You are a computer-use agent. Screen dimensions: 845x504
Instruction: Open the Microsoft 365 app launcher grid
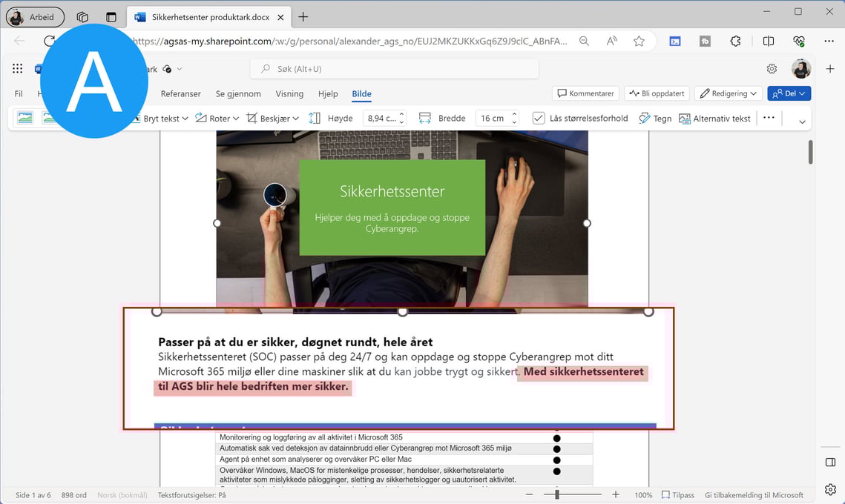pyautogui.click(x=16, y=68)
